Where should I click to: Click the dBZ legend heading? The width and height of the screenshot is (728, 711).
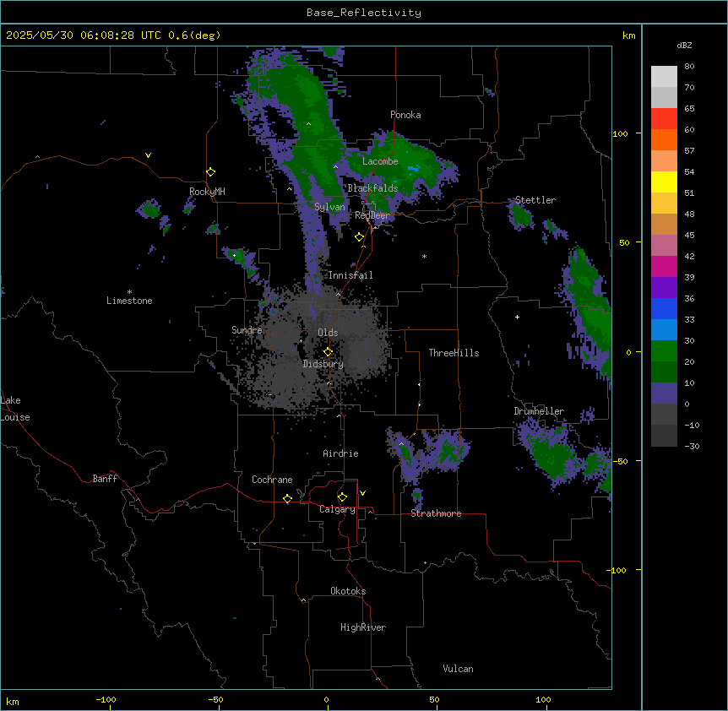pyautogui.click(x=684, y=45)
